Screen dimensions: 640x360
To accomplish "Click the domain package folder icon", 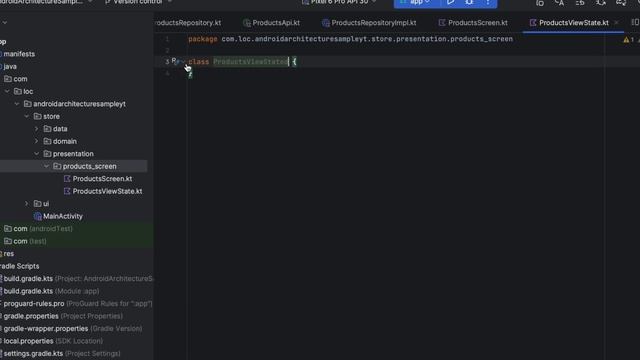I will [47, 141].
